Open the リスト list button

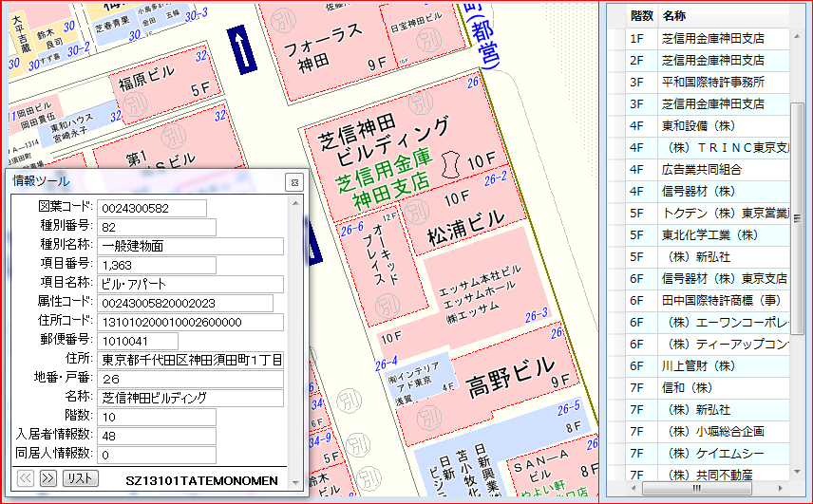pyautogui.click(x=81, y=478)
